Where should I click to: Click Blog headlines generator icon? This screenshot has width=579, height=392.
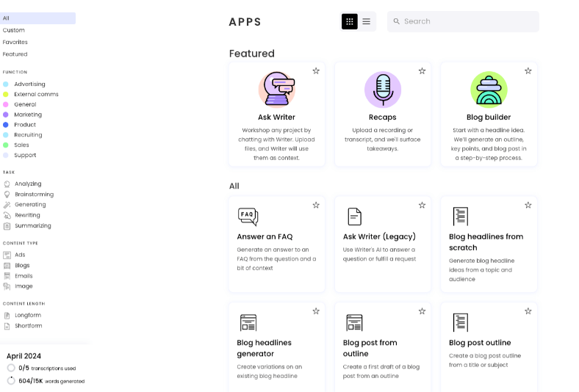(248, 323)
